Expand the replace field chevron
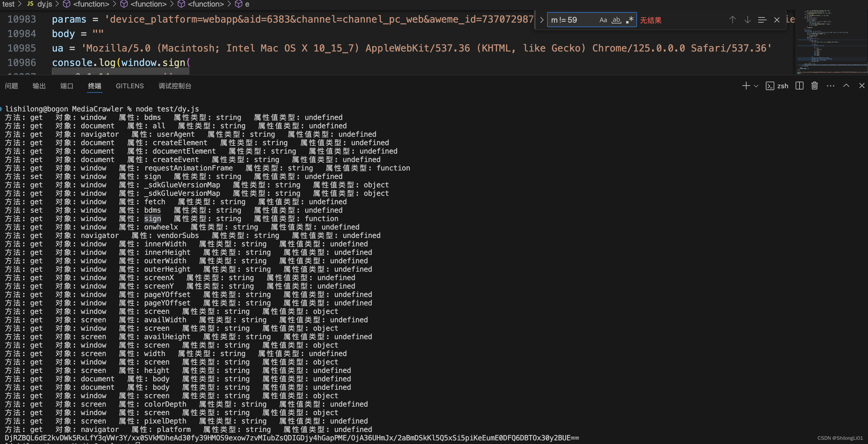This screenshot has height=444, width=868. 541,20
